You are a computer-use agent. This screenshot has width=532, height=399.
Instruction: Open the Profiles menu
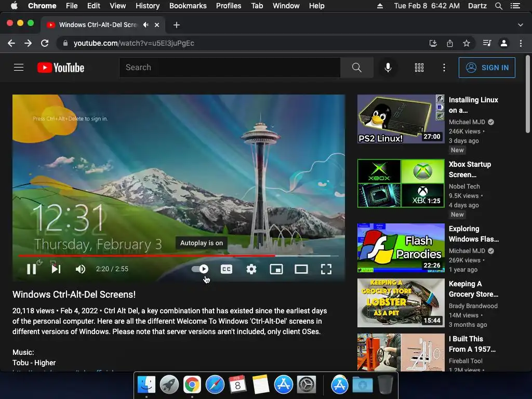(229, 6)
